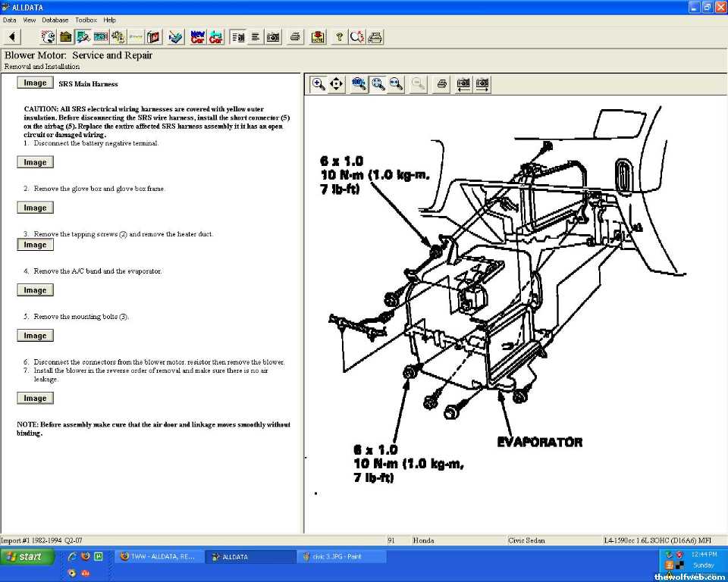Click the camera icon in main toolbar
Image resolution: width=728 pixels, height=582 pixels.
coord(273,36)
